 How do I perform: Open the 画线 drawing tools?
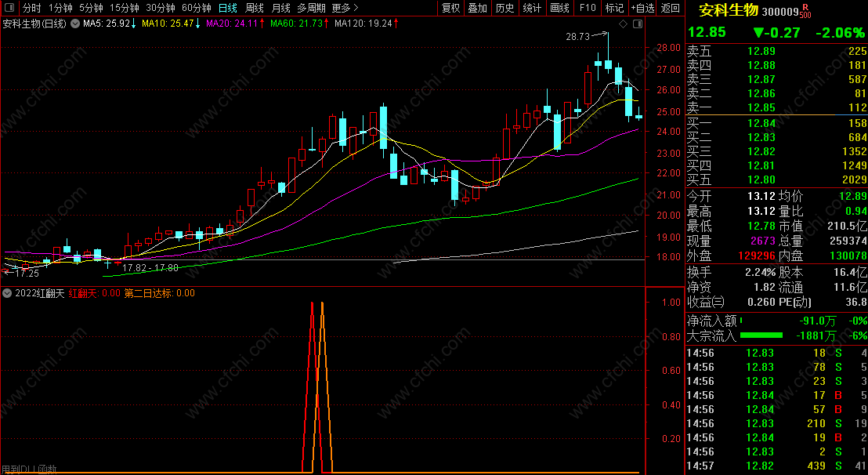coord(559,8)
